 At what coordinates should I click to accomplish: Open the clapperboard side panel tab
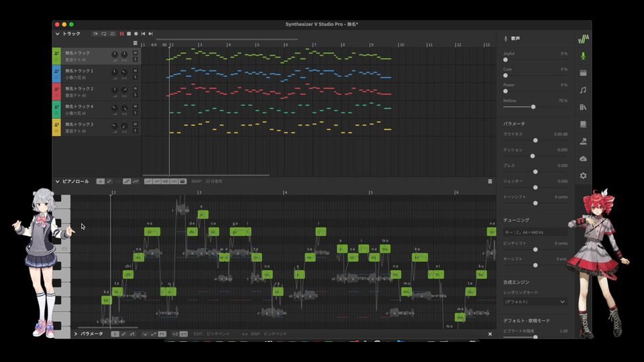pyautogui.click(x=583, y=73)
